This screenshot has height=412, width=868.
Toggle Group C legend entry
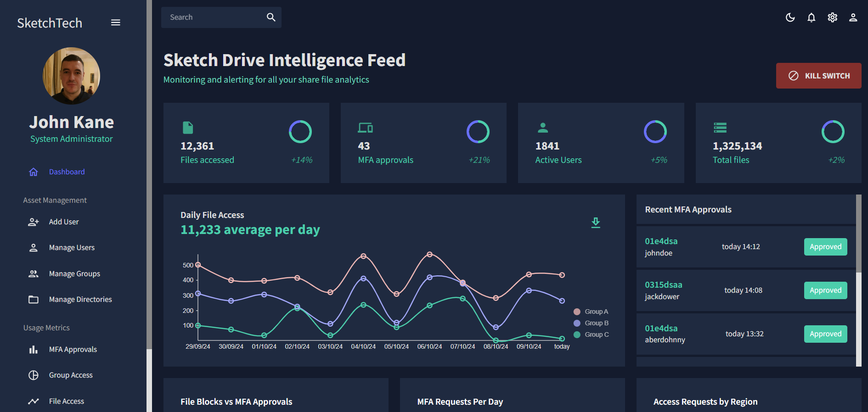coord(591,335)
